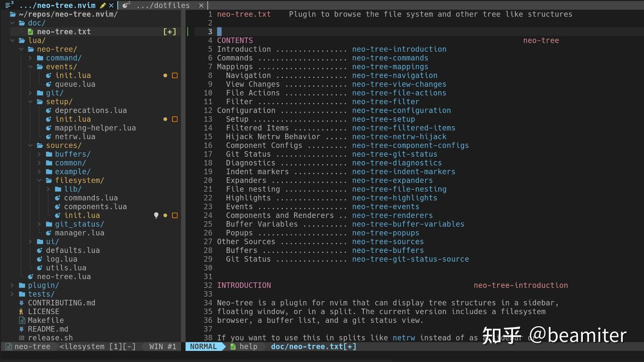
Task: Select mapping-helper.lua in the file tree
Action: click(95, 128)
